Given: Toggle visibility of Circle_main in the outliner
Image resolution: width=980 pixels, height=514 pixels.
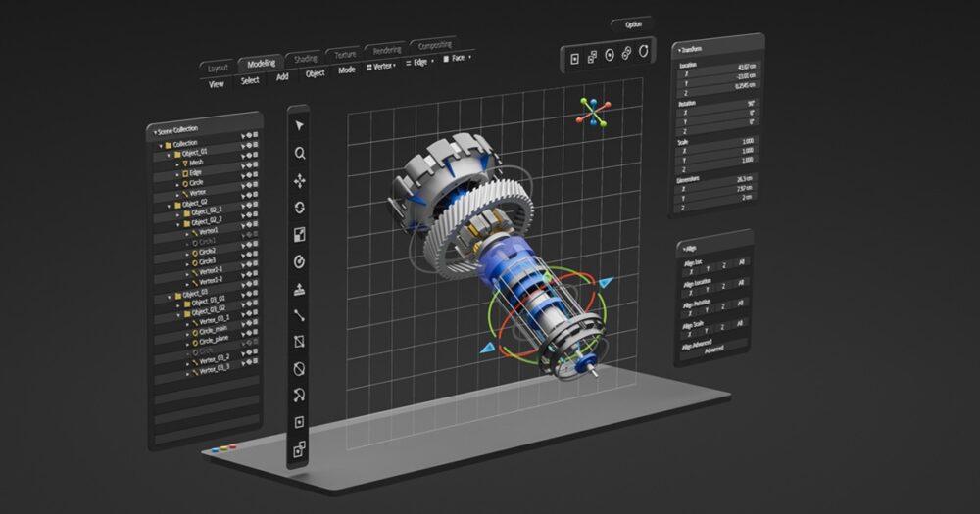Looking at the screenshot, I should pyautogui.click(x=249, y=331).
